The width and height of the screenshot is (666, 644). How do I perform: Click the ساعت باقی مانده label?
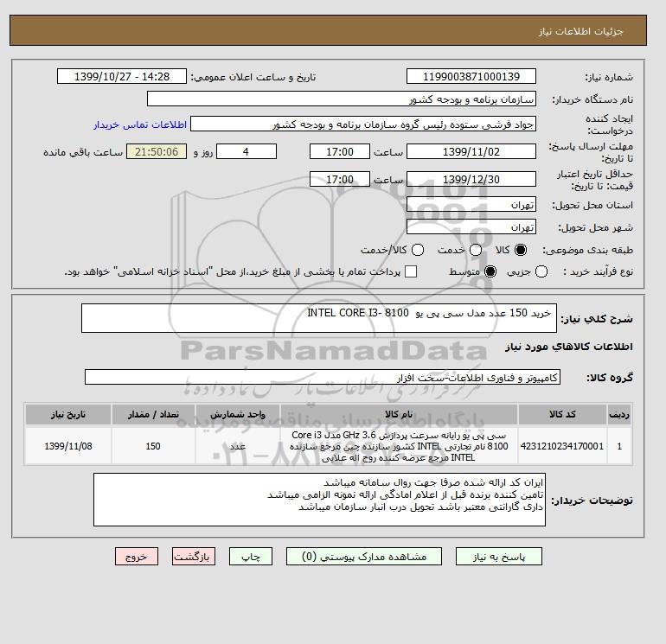point(83,152)
